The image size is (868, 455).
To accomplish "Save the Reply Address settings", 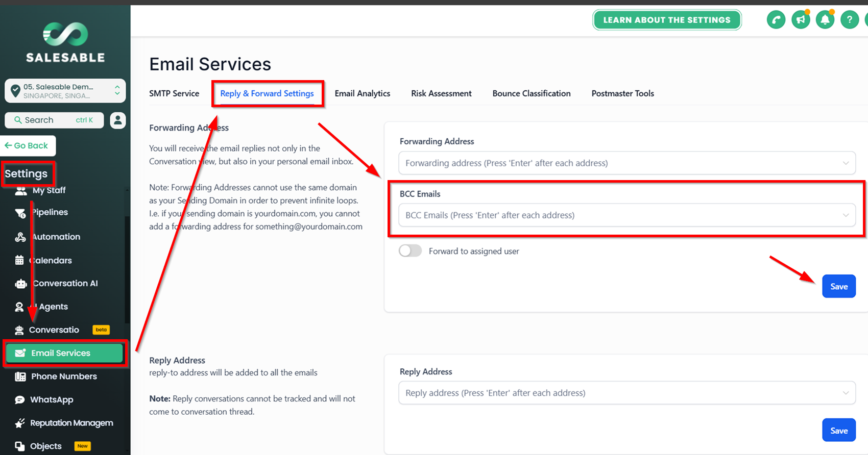I will [x=839, y=430].
